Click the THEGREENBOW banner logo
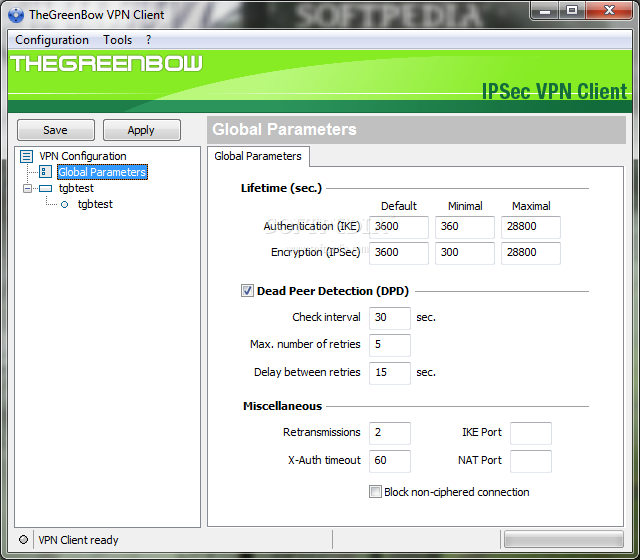Image resolution: width=640 pixels, height=560 pixels. (107, 64)
